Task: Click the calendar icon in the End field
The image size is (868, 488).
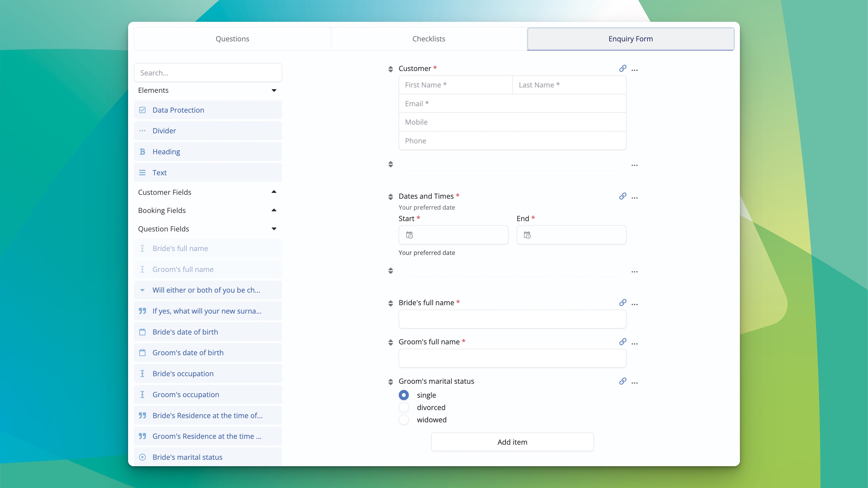Action: pyautogui.click(x=527, y=234)
